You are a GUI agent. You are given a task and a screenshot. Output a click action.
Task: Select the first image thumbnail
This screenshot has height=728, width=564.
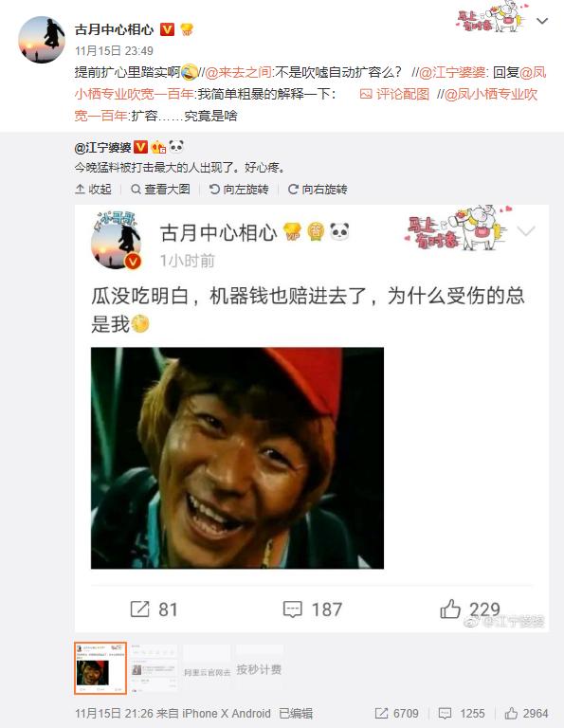(x=100, y=668)
